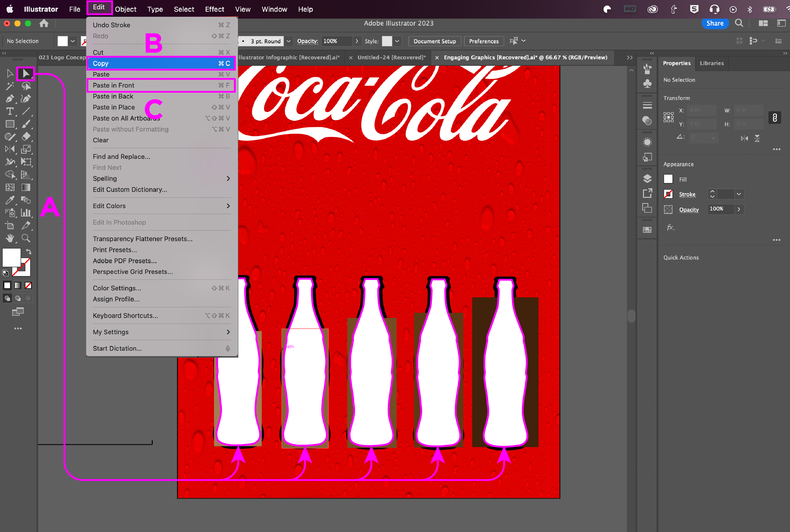Swap fill and stroke colors
Image resolution: width=790 pixels, height=532 pixels.
click(29, 252)
